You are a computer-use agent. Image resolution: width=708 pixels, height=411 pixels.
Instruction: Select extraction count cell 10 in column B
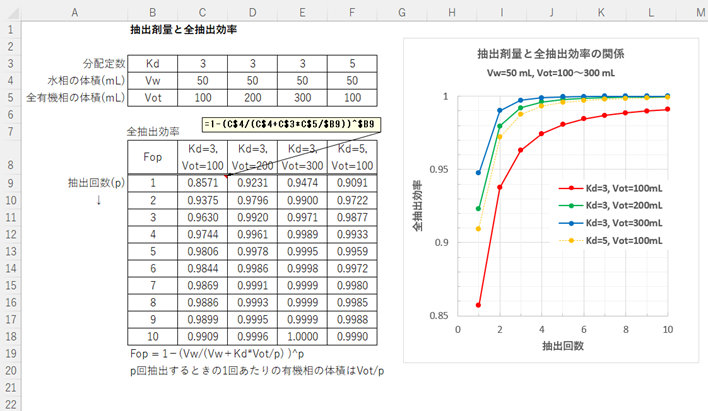(x=153, y=336)
